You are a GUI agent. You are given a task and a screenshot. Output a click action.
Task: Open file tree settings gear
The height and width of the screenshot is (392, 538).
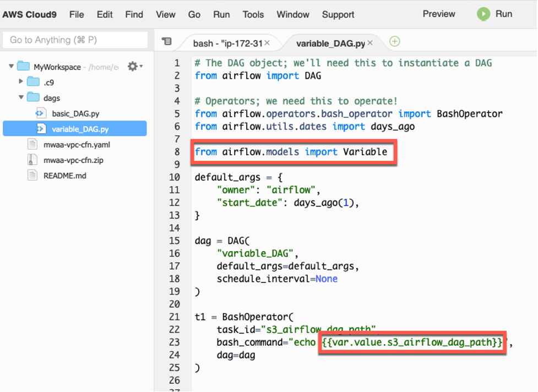(133, 67)
